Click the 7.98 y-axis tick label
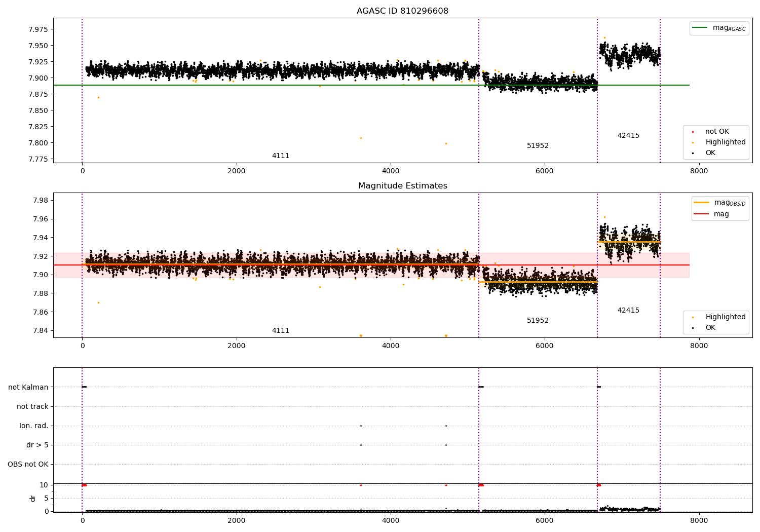This screenshot has height=532, width=760. pyautogui.click(x=40, y=200)
